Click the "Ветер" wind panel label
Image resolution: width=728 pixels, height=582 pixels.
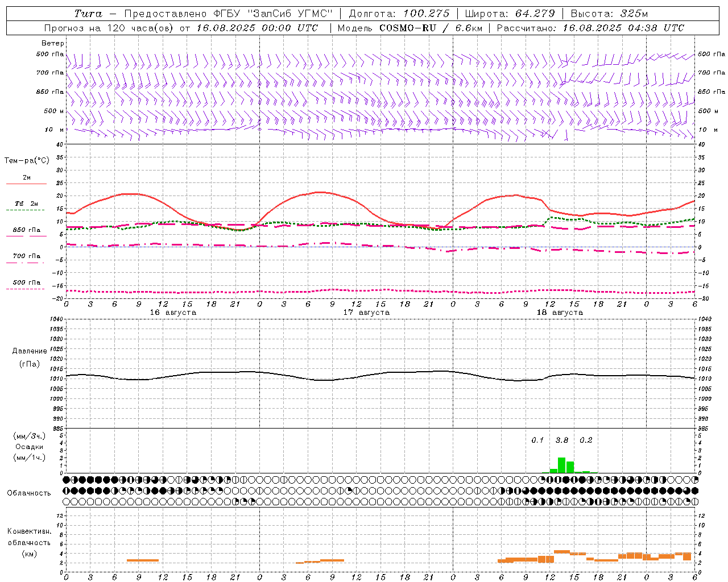pyautogui.click(x=52, y=43)
